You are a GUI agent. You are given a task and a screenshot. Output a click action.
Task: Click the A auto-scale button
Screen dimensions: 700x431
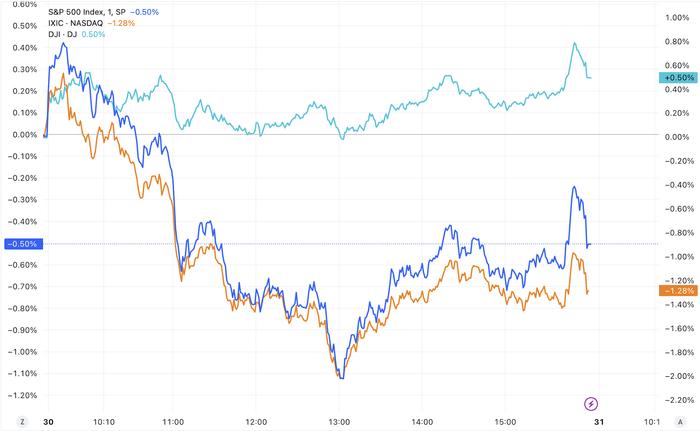682,421
